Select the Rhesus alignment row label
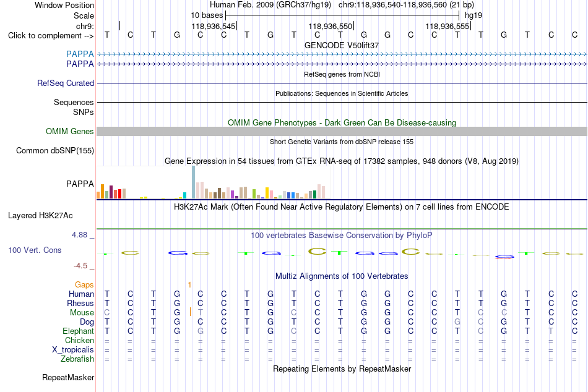 [x=80, y=303]
